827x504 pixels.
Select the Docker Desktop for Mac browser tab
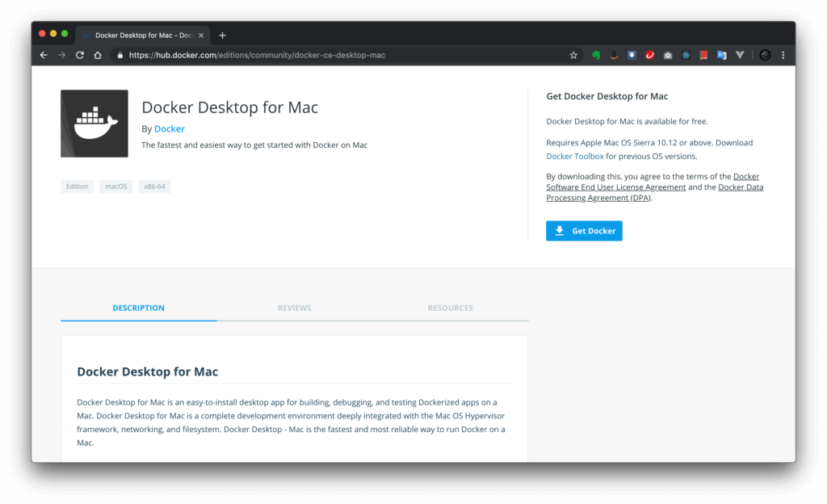click(x=143, y=36)
